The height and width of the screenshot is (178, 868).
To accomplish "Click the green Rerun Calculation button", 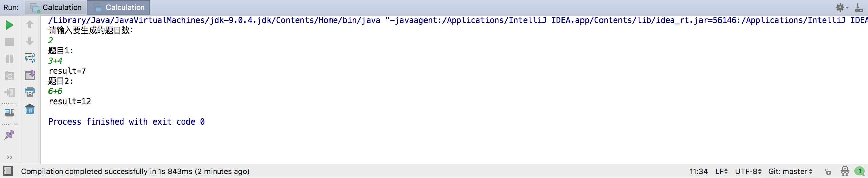I will pos(9,25).
